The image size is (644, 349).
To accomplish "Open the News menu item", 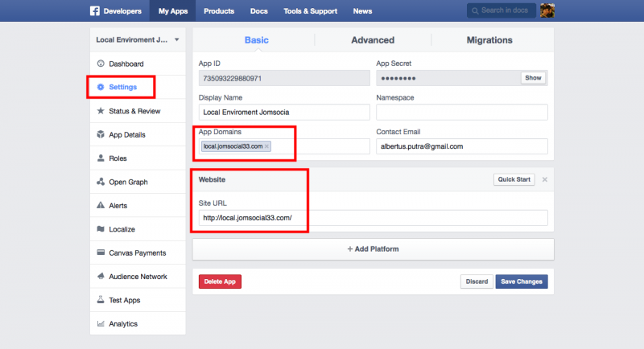I will 362,11.
